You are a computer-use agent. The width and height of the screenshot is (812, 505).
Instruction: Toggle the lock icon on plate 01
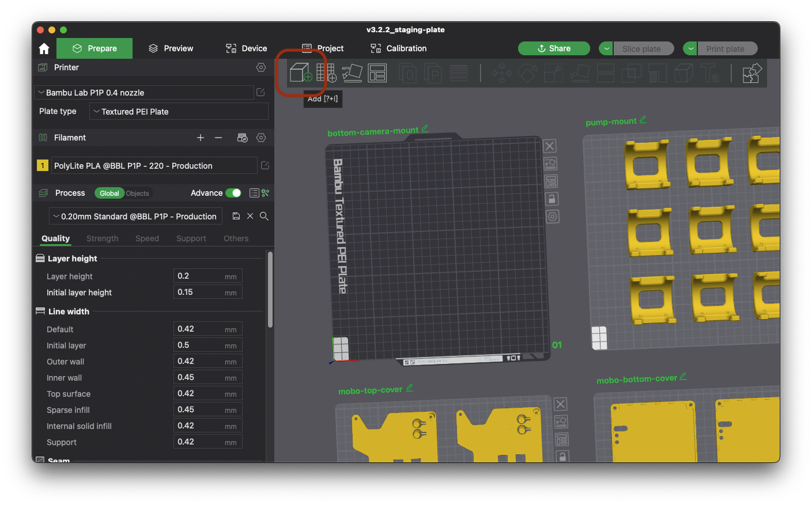(x=552, y=199)
